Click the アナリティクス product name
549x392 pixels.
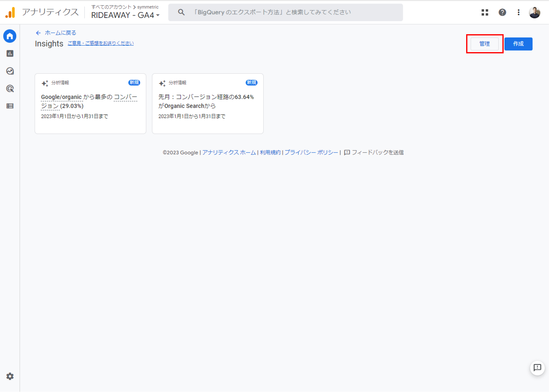[x=51, y=12]
